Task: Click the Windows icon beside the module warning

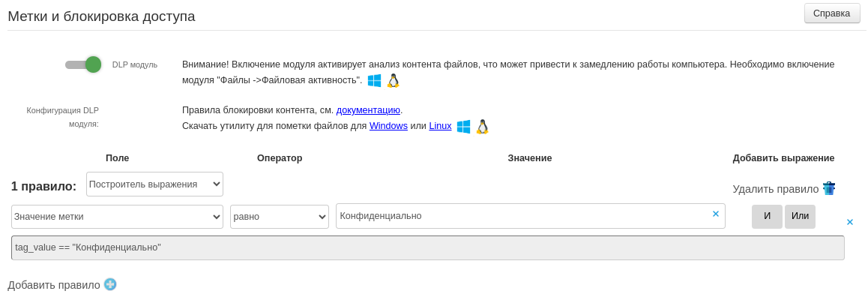Action: click(x=374, y=81)
